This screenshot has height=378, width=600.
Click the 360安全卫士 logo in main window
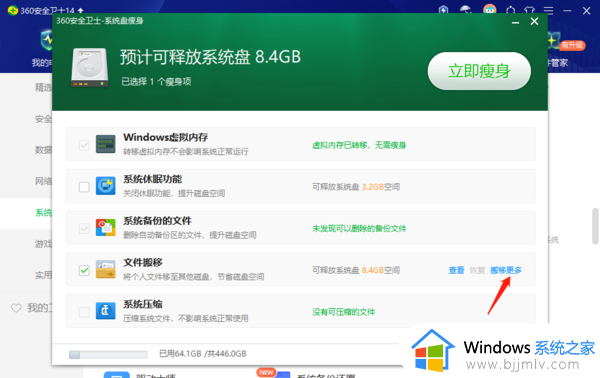(x=13, y=10)
